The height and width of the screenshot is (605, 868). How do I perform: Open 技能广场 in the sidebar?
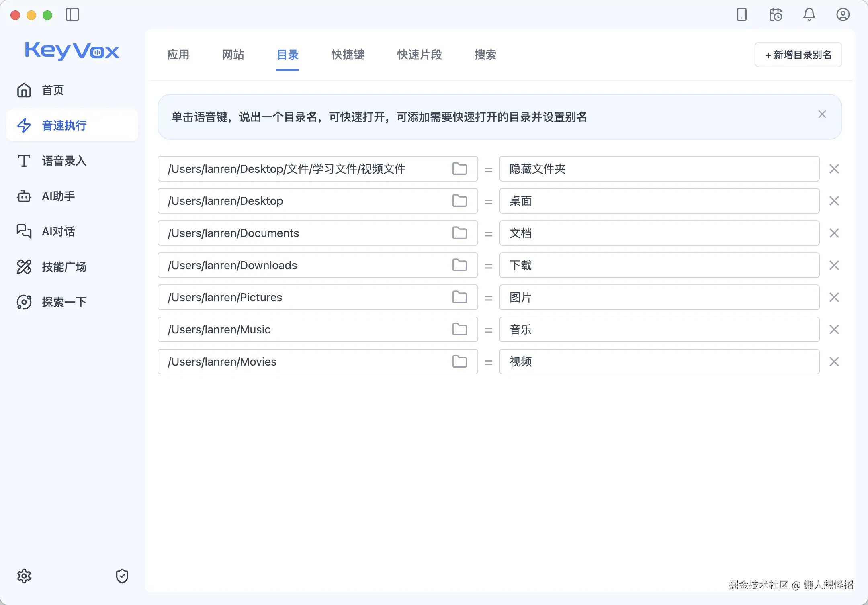63,267
